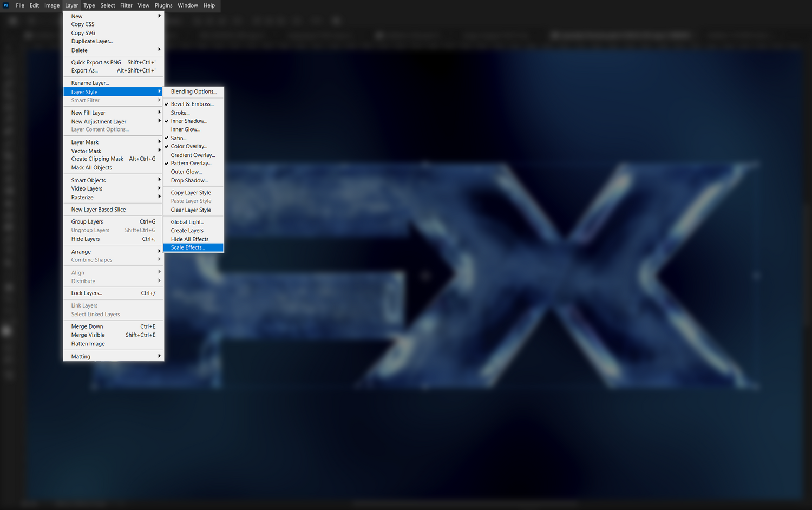Expand the Delete submenu
812x510 pixels.
tap(113, 50)
